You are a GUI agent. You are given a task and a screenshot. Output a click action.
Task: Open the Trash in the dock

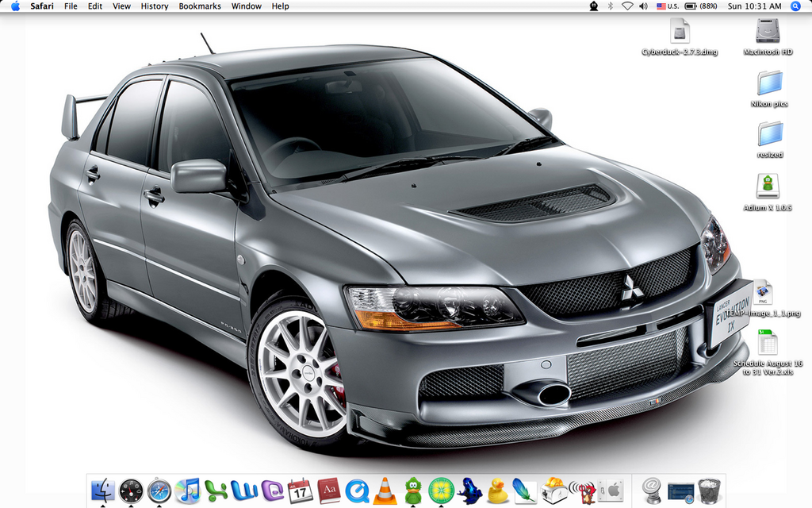[709, 491]
